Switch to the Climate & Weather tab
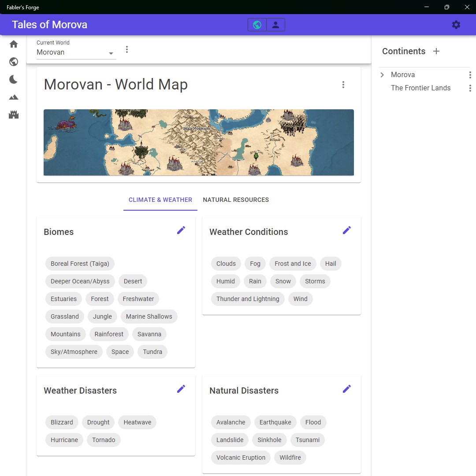The width and height of the screenshot is (476, 476). click(x=160, y=200)
